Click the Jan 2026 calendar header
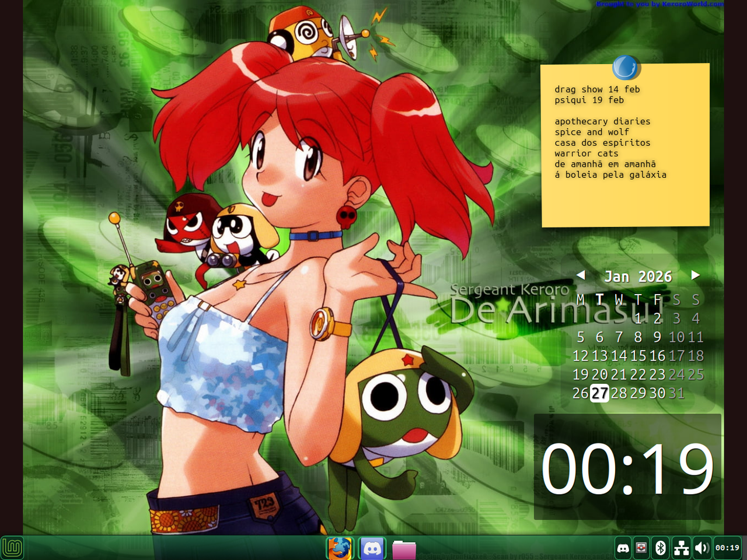The width and height of the screenshot is (747, 560). (x=638, y=276)
